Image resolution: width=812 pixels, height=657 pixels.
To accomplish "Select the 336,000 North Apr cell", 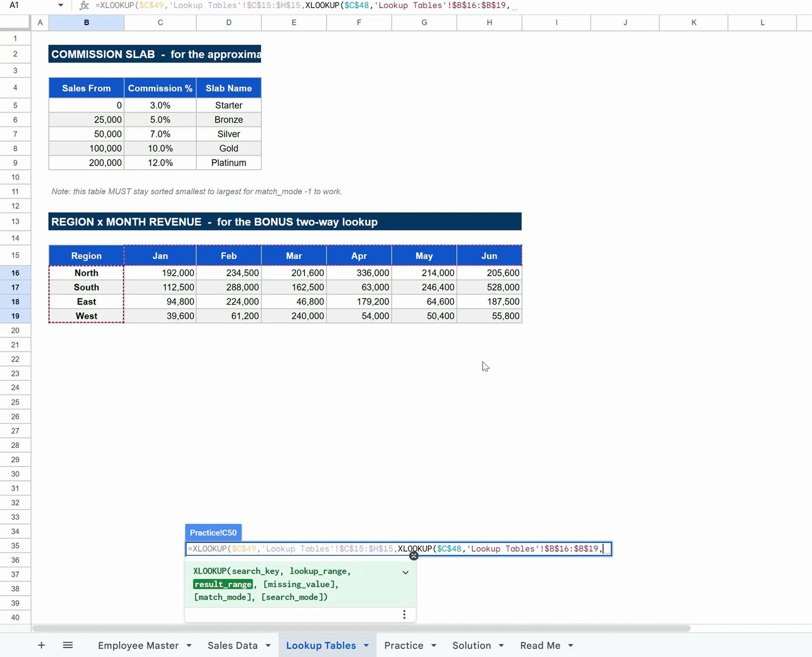I will [x=359, y=273].
